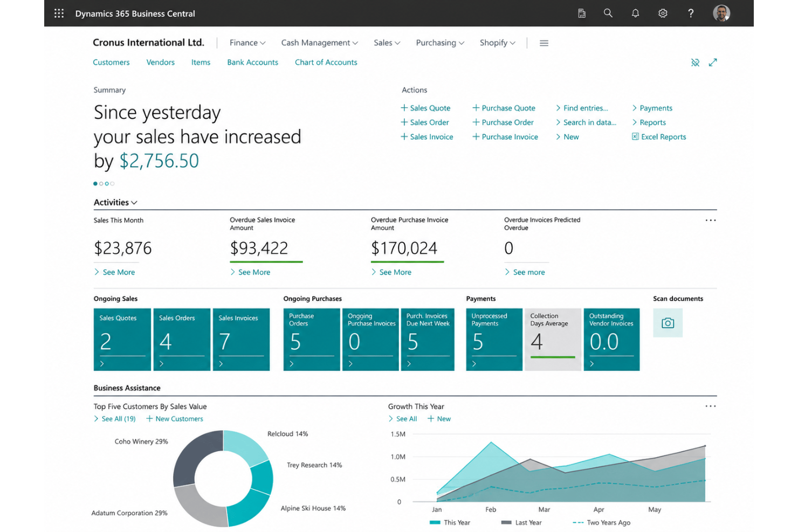Click Search in data... action
The height and width of the screenshot is (532, 798).
point(586,122)
